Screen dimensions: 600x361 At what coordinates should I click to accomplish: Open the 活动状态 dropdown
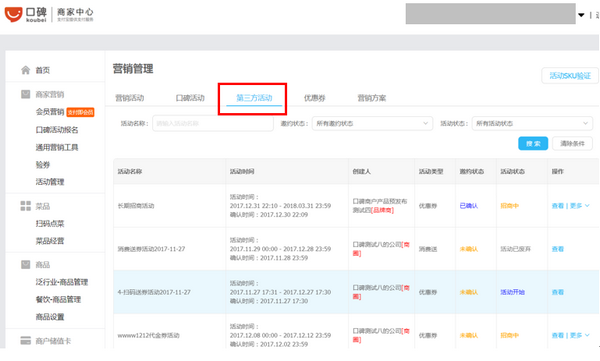click(532, 123)
